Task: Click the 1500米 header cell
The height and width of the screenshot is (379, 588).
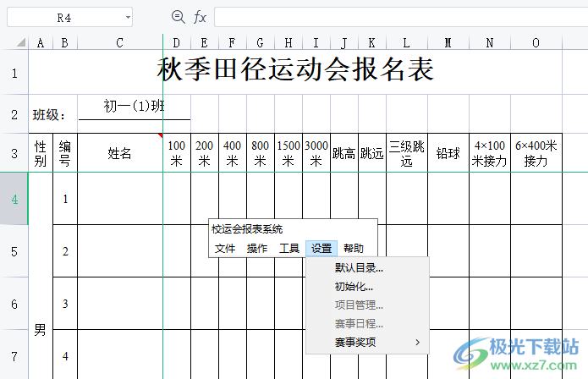Action: point(289,153)
